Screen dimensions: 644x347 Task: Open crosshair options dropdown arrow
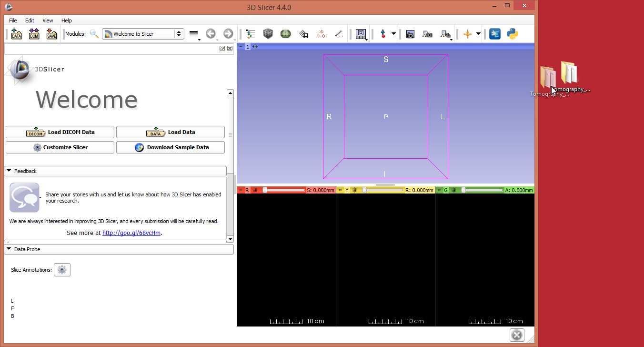[478, 34]
